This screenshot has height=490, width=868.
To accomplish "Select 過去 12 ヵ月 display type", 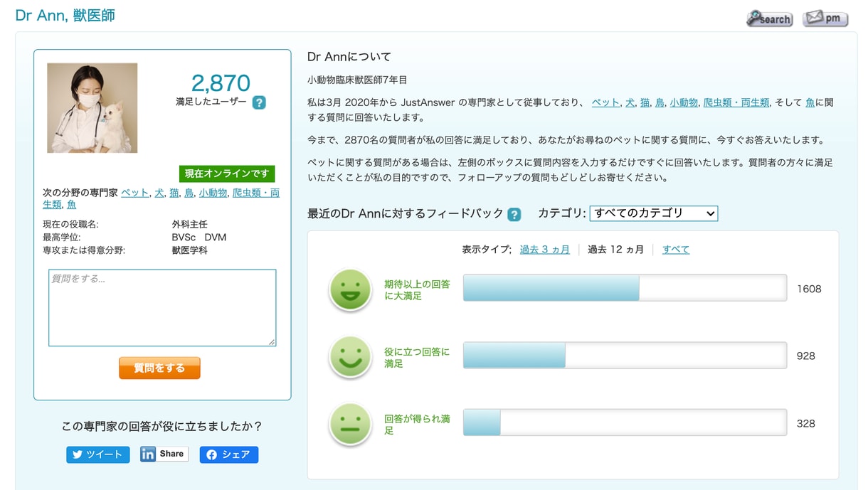I will (x=616, y=250).
